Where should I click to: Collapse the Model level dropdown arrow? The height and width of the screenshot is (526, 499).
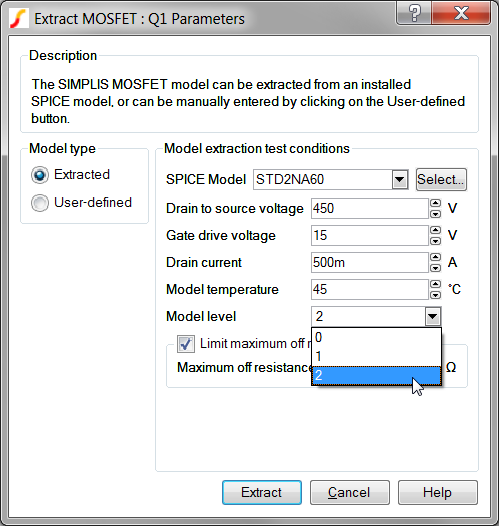tap(433, 316)
